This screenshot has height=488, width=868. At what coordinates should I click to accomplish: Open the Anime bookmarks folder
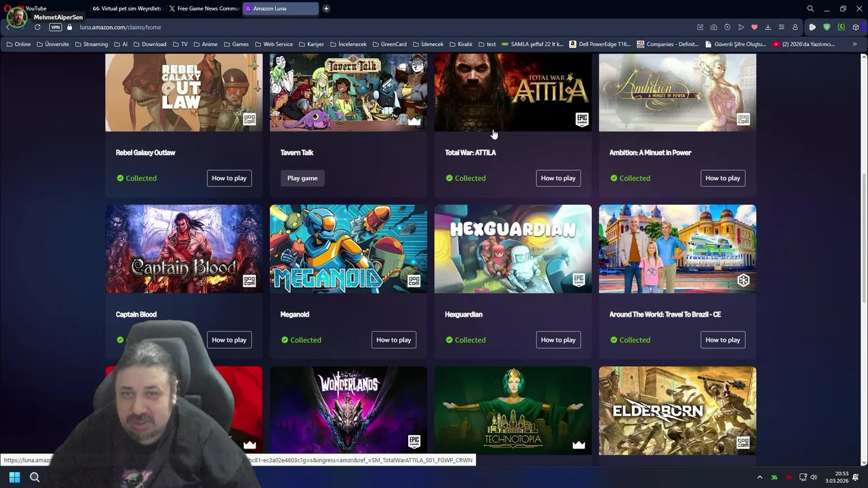point(205,44)
